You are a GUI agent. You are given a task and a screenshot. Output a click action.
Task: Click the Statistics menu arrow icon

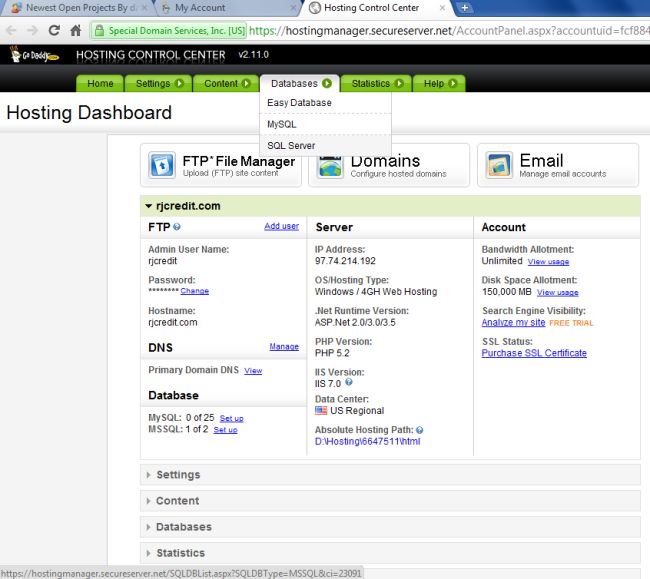[399, 83]
